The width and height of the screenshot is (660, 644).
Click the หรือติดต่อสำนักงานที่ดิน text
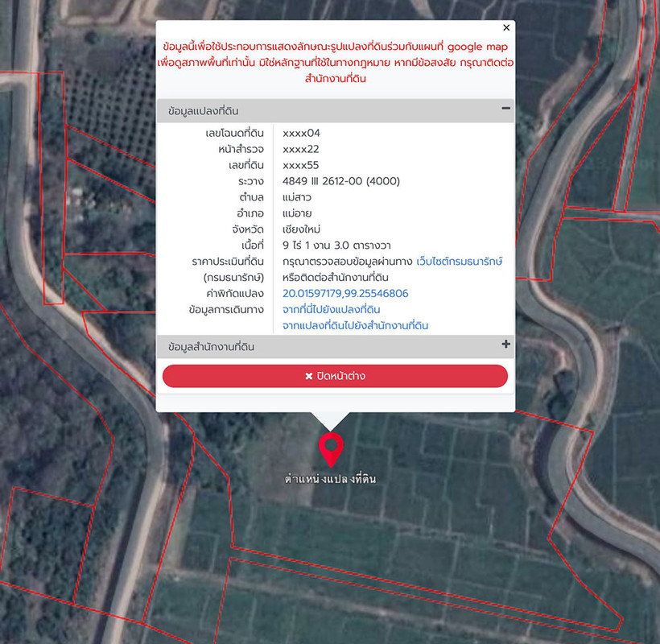(336, 278)
